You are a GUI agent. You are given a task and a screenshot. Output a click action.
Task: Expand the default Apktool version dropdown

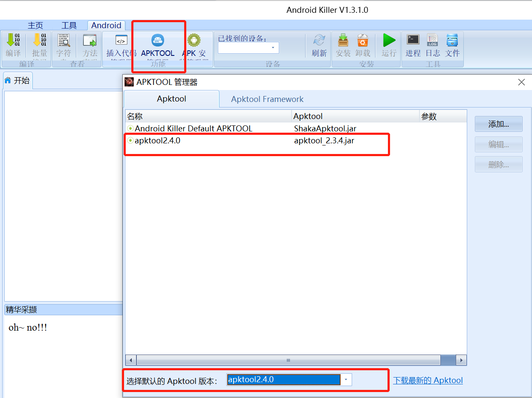pyautogui.click(x=346, y=380)
